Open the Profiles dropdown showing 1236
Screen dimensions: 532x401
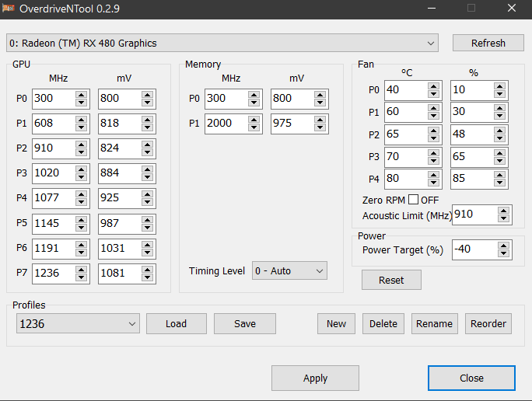pos(78,324)
